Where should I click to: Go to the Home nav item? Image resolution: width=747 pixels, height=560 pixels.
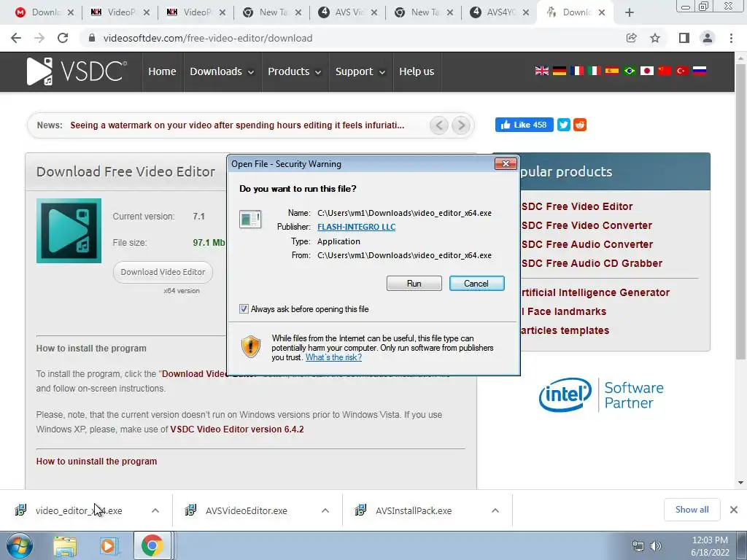tap(162, 71)
